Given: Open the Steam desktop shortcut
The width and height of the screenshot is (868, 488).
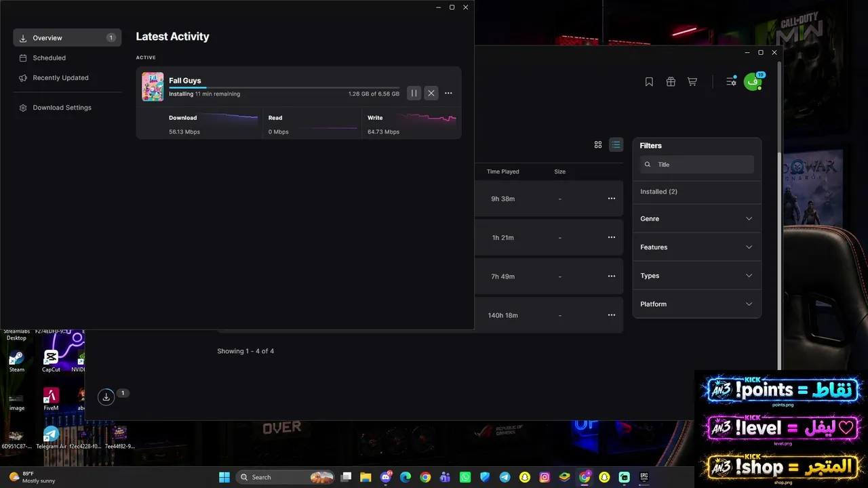Looking at the screenshot, I should [16, 361].
